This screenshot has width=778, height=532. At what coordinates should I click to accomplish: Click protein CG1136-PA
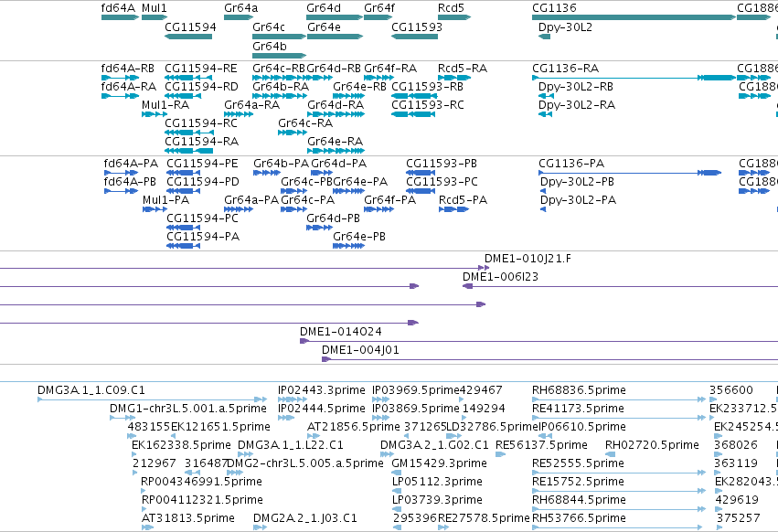571,164
